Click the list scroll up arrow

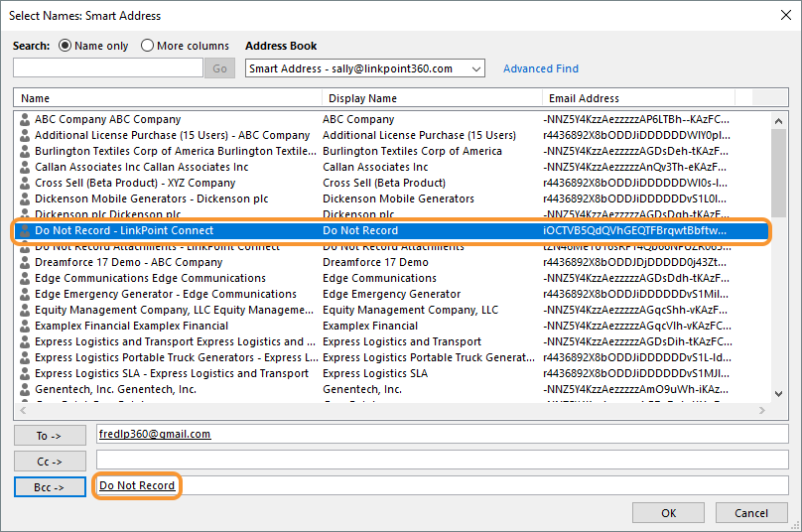click(778, 121)
